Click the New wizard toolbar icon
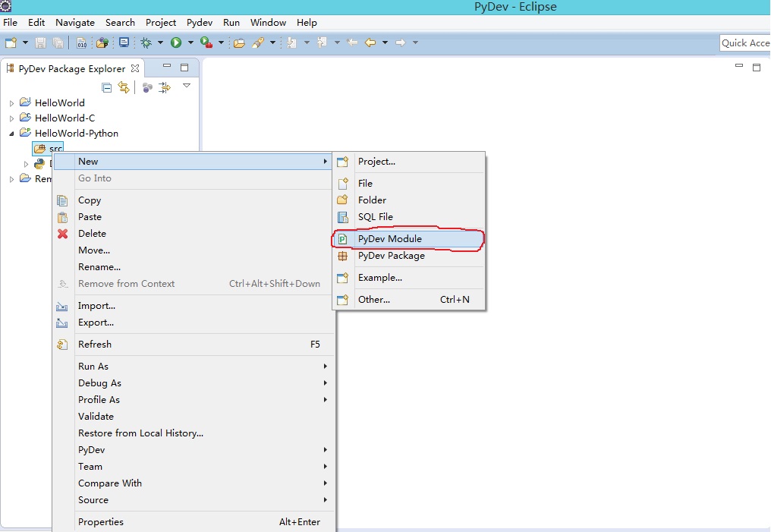771x532 pixels. [11, 42]
